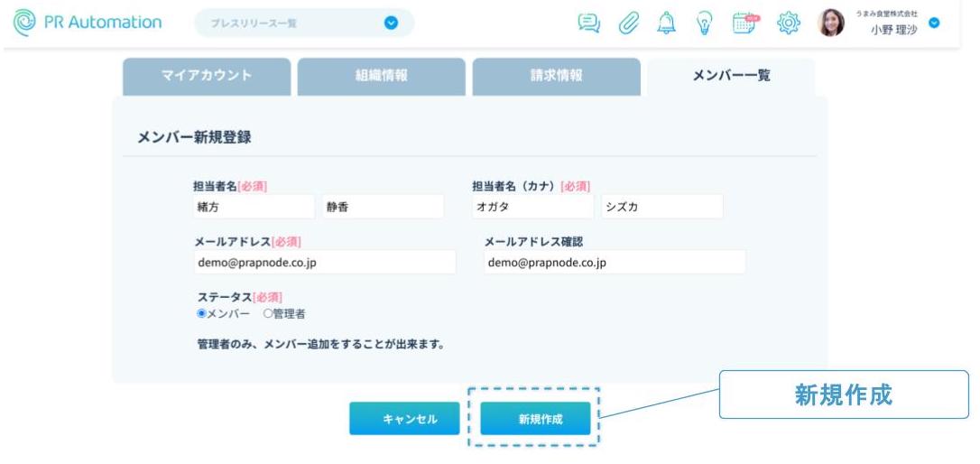Switch to the 組織情報 tab
Viewport: 980px width, 464px height.
tap(382, 77)
